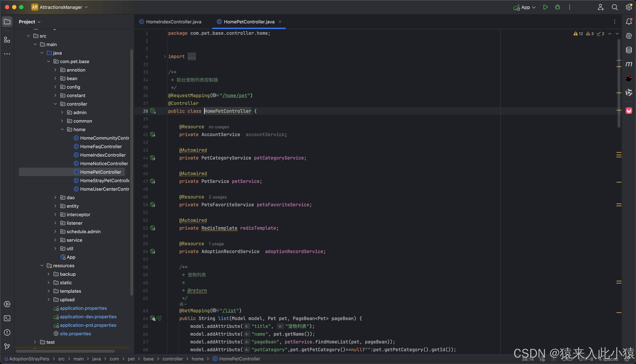Open more run actions menu
This screenshot has height=364, width=636.
click(x=569, y=7)
